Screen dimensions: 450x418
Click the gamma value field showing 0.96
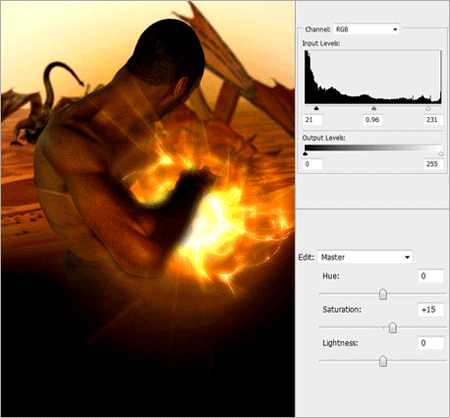(372, 120)
